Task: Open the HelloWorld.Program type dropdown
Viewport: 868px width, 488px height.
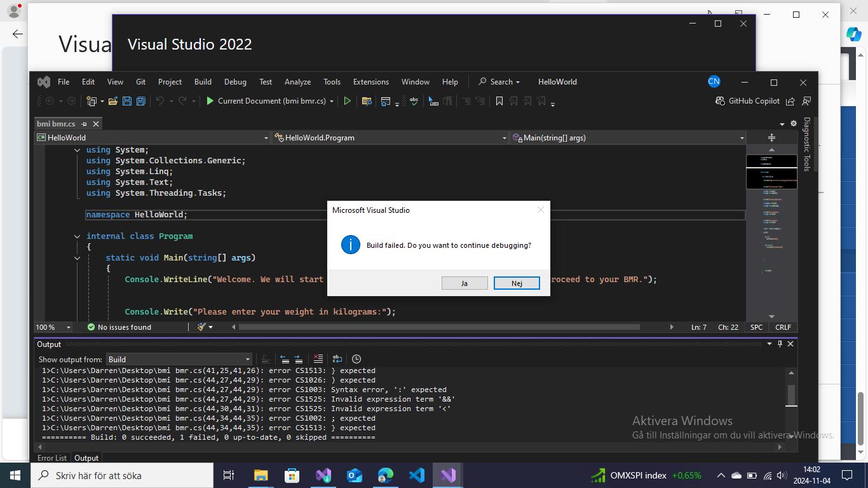Action: click(x=505, y=138)
